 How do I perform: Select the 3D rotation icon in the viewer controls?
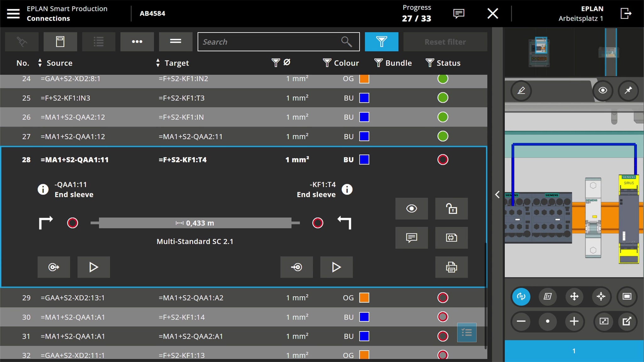pyautogui.click(x=521, y=296)
